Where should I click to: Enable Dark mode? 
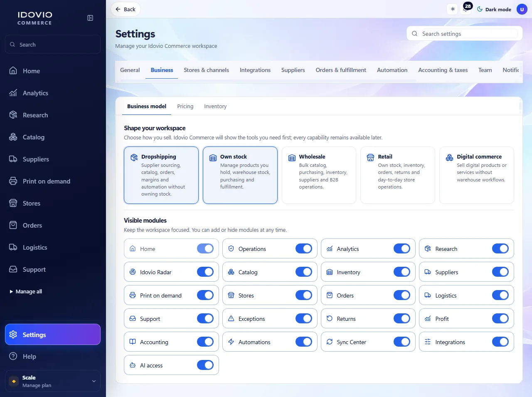(x=494, y=9)
